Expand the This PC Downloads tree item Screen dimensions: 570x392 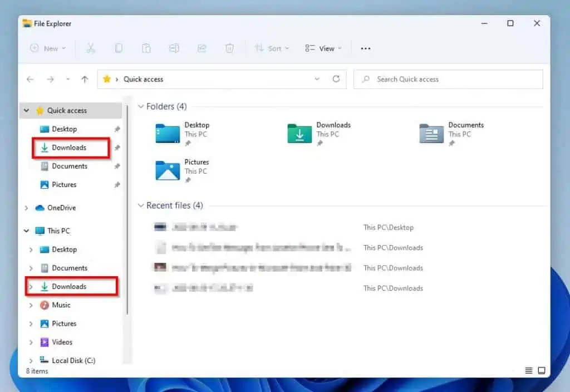tap(31, 286)
